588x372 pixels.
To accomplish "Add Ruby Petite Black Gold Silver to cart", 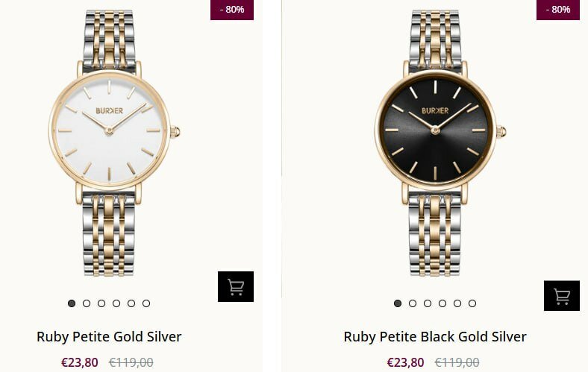I will pyautogui.click(x=562, y=296).
